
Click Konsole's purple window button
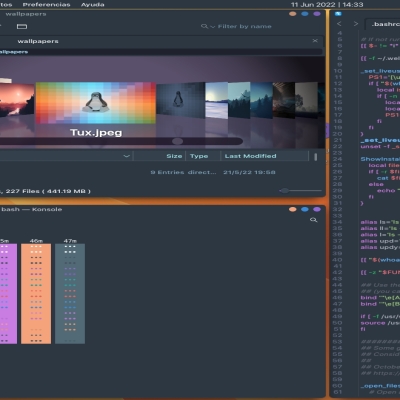coord(317,209)
